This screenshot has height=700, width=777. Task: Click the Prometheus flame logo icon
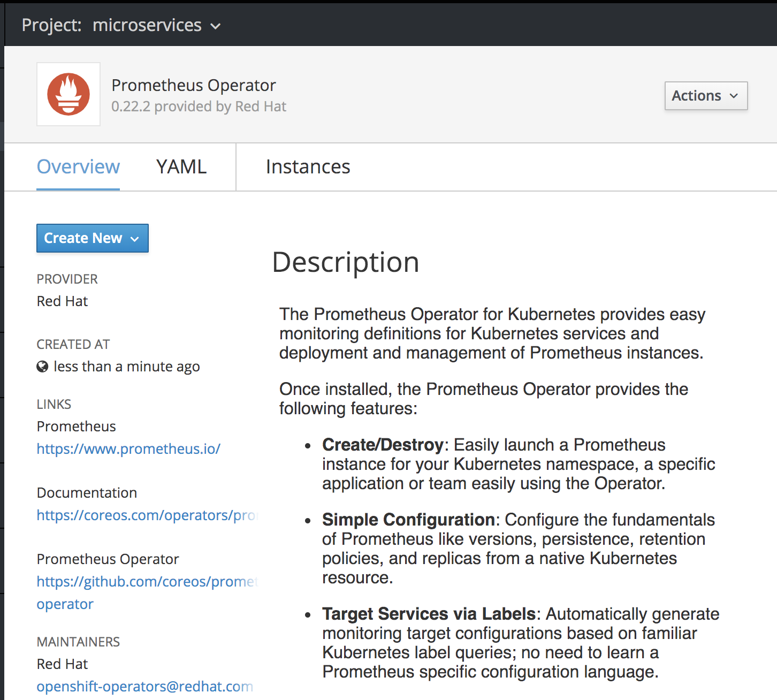coord(68,94)
